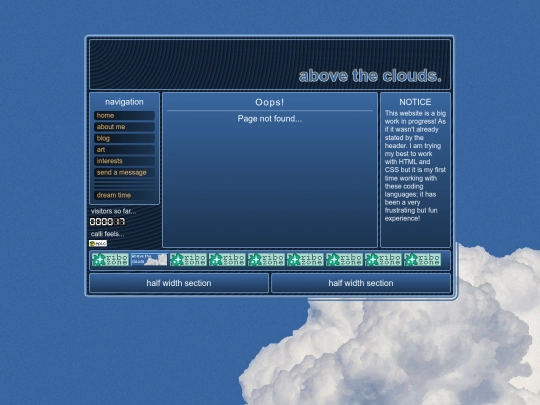Open the blog link in navigation
The height and width of the screenshot is (405, 540).
tap(124, 138)
